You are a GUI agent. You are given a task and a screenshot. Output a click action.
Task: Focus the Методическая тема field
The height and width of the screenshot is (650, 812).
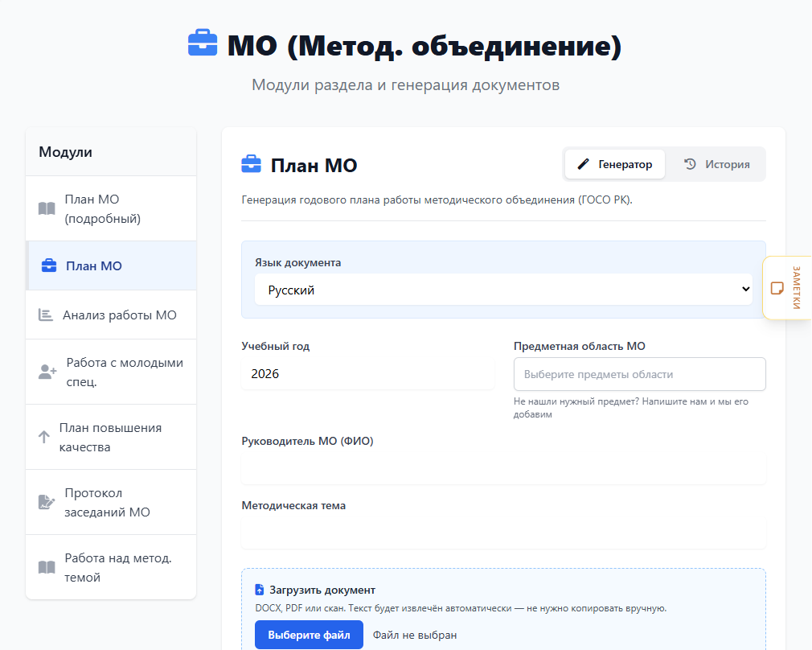click(503, 533)
